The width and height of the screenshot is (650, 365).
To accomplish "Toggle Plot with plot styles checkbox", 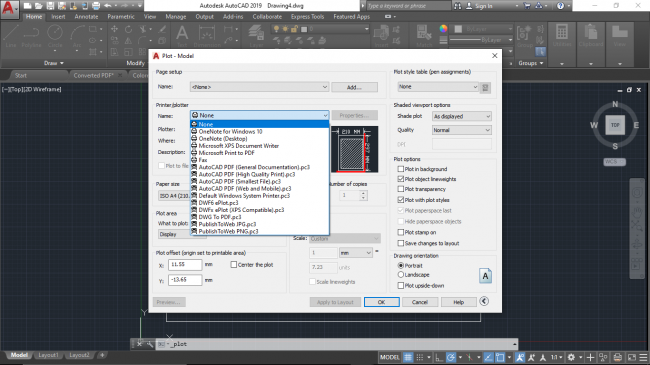I will [400, 200].
